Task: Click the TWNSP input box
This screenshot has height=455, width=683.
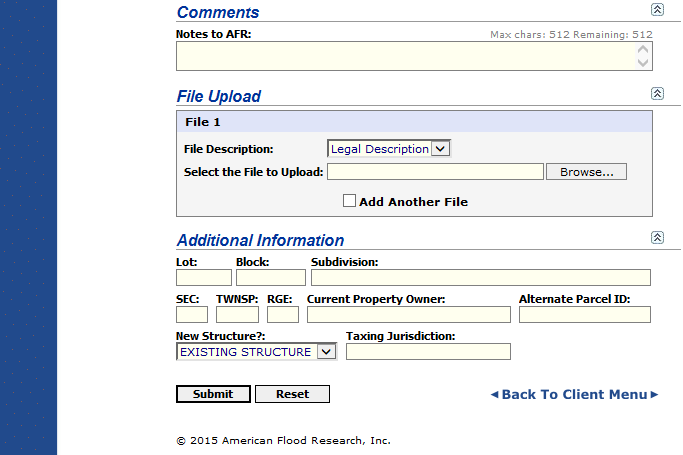Action: coord(237,315)
